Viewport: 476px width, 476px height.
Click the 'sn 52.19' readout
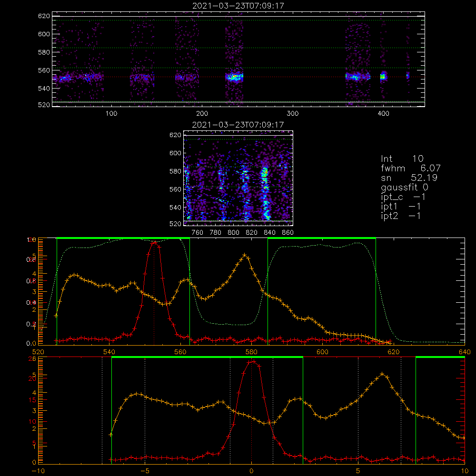coord(409,178)
